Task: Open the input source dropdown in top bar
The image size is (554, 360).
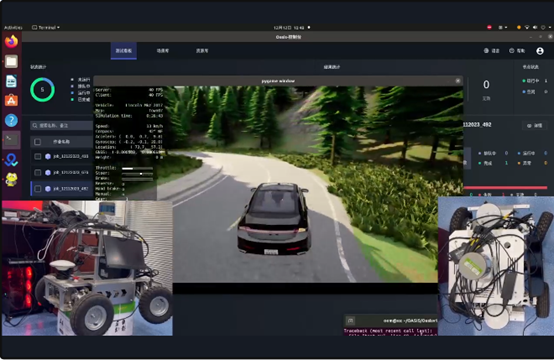Action: click(502, 27)
